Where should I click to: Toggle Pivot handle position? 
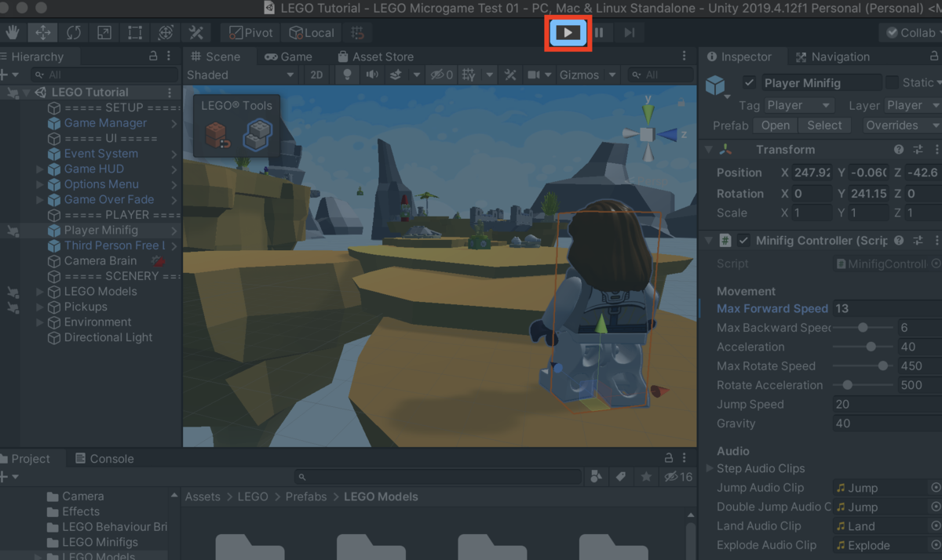click(x=250, y=33)
